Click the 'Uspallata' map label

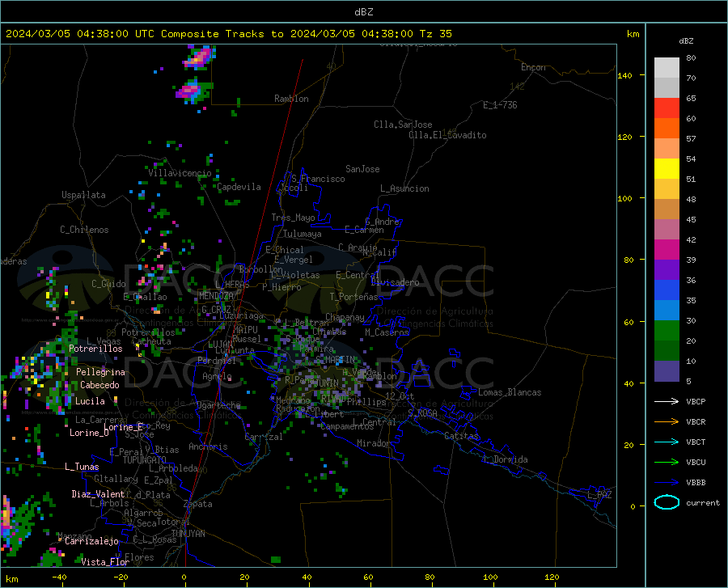click(83, 195)
